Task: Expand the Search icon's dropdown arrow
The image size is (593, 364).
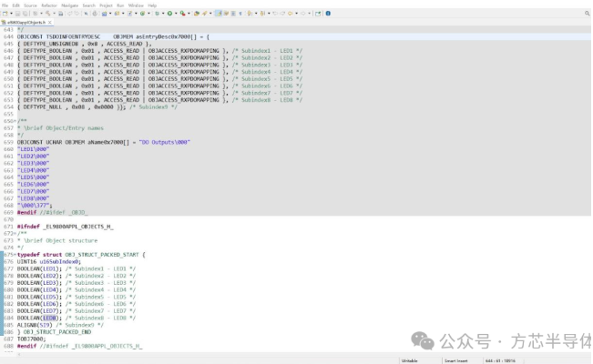Action: 210,14
